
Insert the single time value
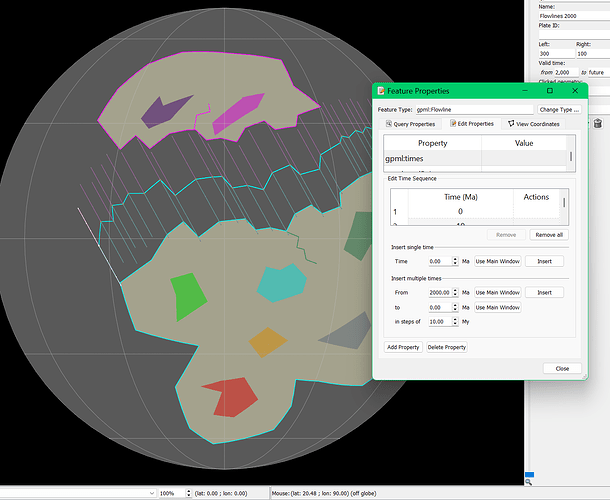pyautogui.click(x=544, y=260)
